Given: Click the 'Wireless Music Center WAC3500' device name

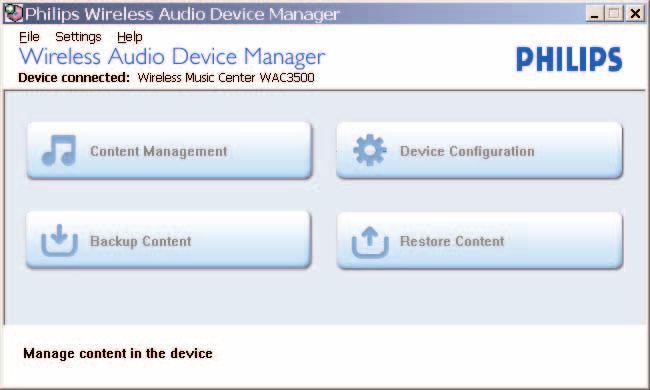Looking at the screenshot, I should 226,78.
